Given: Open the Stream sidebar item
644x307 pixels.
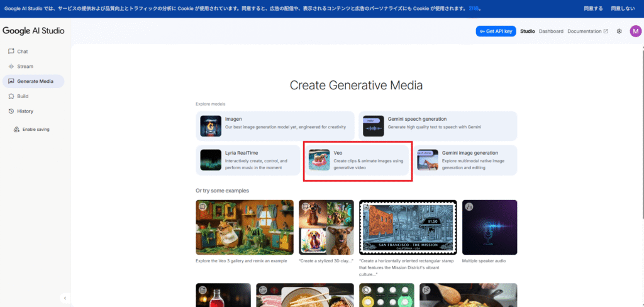Looking at the screenshot, I should [x=33, y=66].
